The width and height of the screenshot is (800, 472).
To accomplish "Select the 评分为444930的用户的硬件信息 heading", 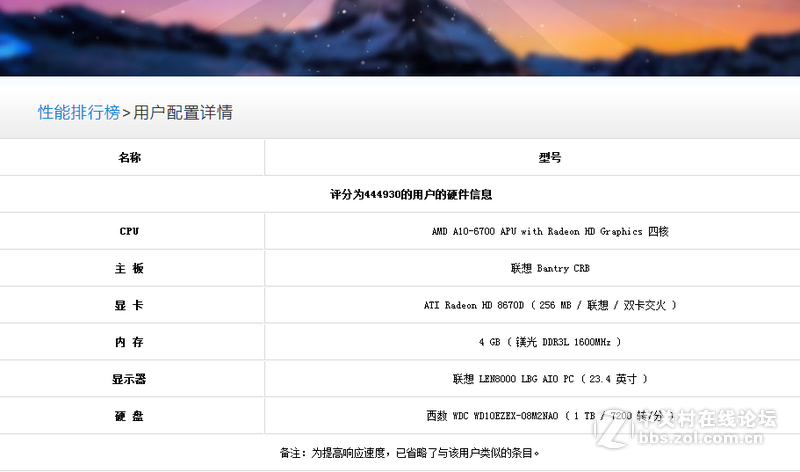I will [x=411, y=194].
